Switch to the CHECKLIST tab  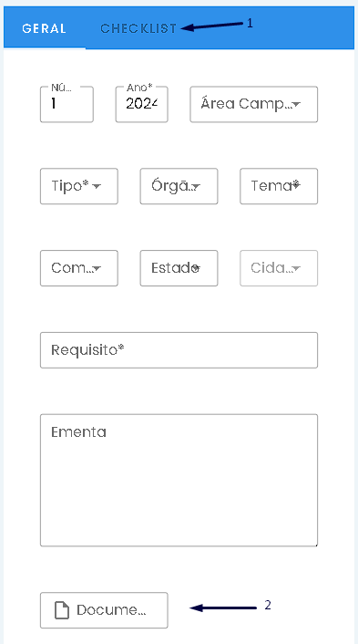point(138,28)
